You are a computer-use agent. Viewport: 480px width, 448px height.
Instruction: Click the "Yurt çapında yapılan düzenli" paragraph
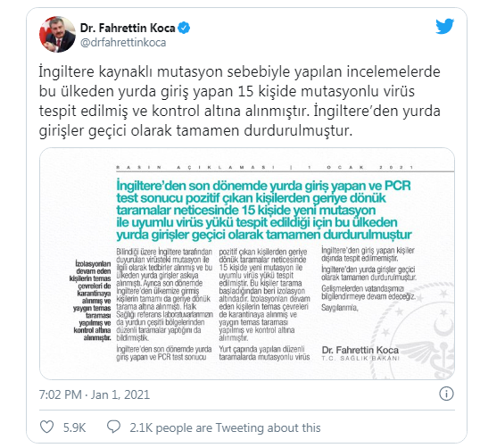(x=264, y=353)
